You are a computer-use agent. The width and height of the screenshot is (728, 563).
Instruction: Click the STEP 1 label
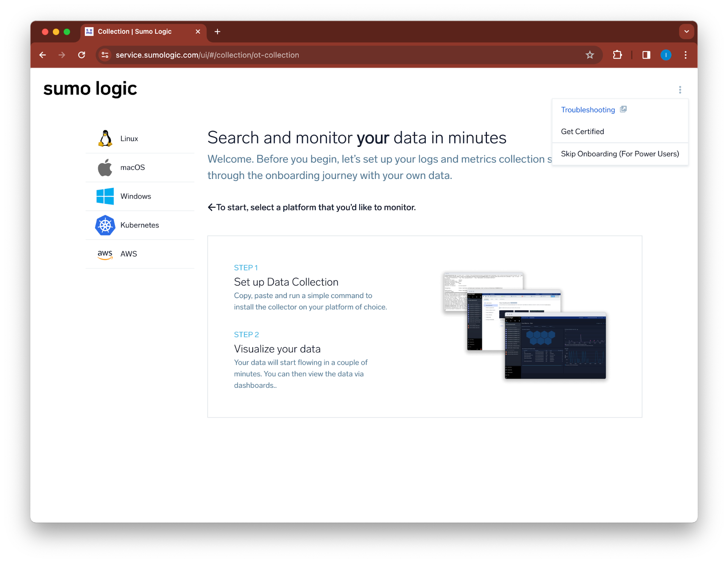pyautogui.click(x=246, y=268)
